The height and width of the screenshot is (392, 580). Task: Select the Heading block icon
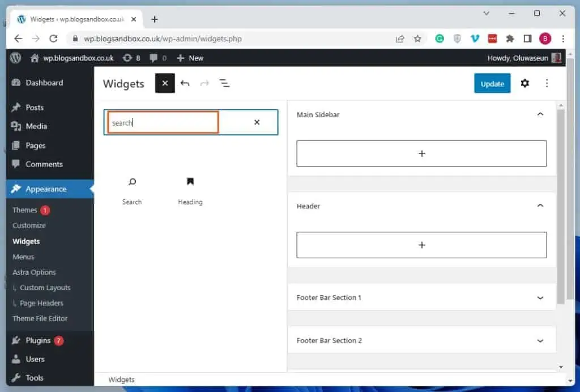point(190,182)
